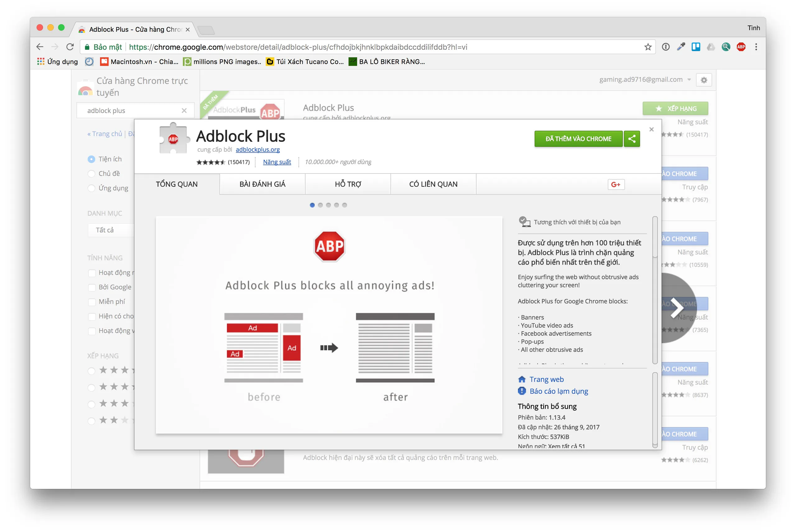Check the Hiện có cho checkbox
Image resolution: width=796 pixels, height=532 pixels.
[92, 317]
